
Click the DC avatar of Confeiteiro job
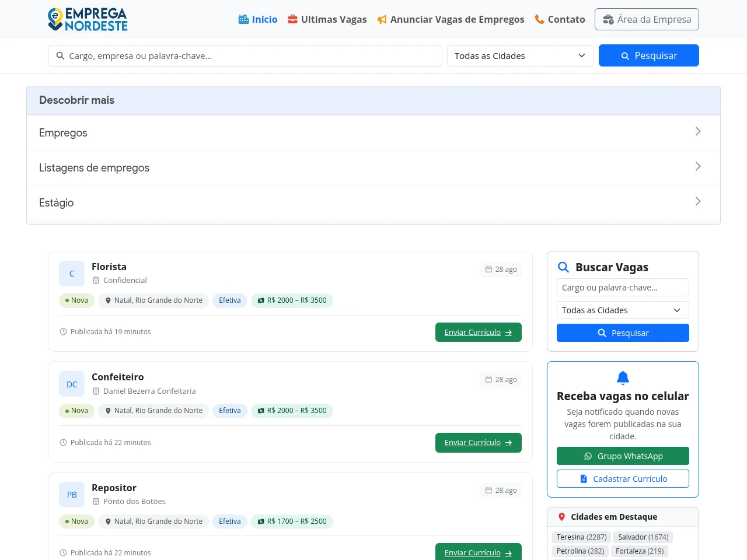click(72, 384)
